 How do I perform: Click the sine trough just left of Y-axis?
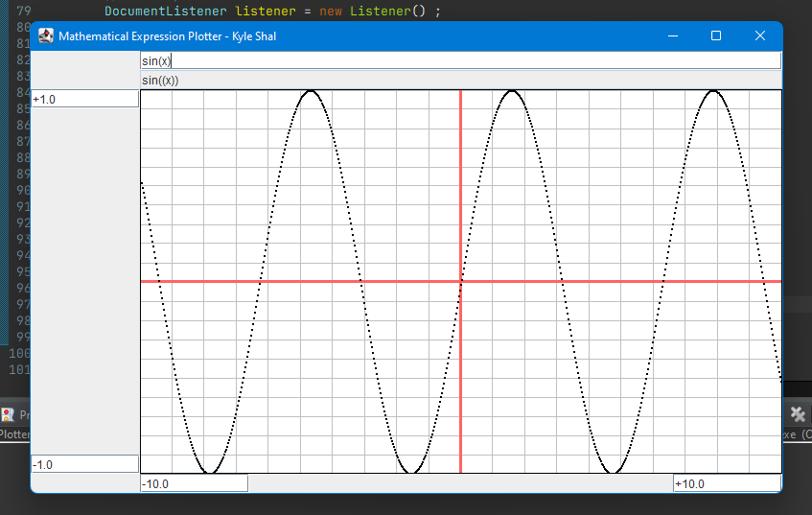point(411,471)
